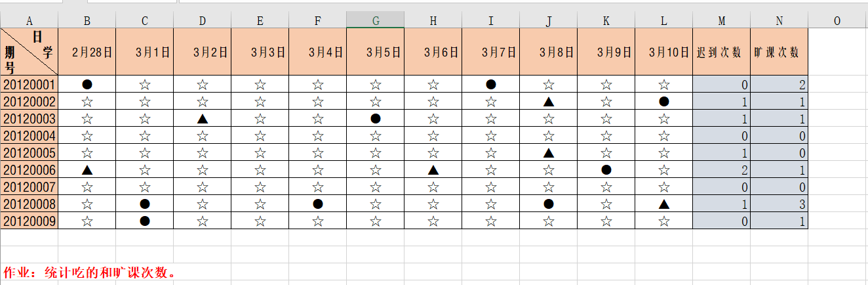Select the column O header
Image resolution: width=868 pixels, height=285 pixels.
tap(837, 21)
